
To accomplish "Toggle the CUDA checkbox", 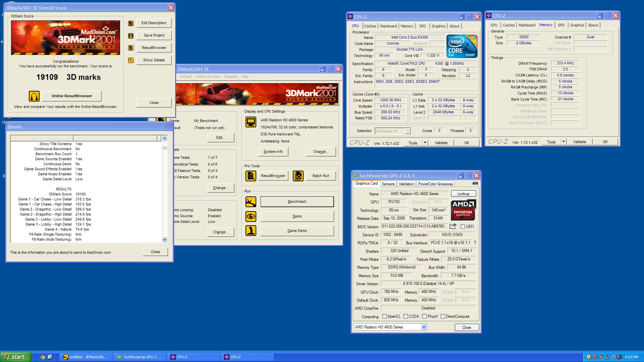I will tap(406, 316).
